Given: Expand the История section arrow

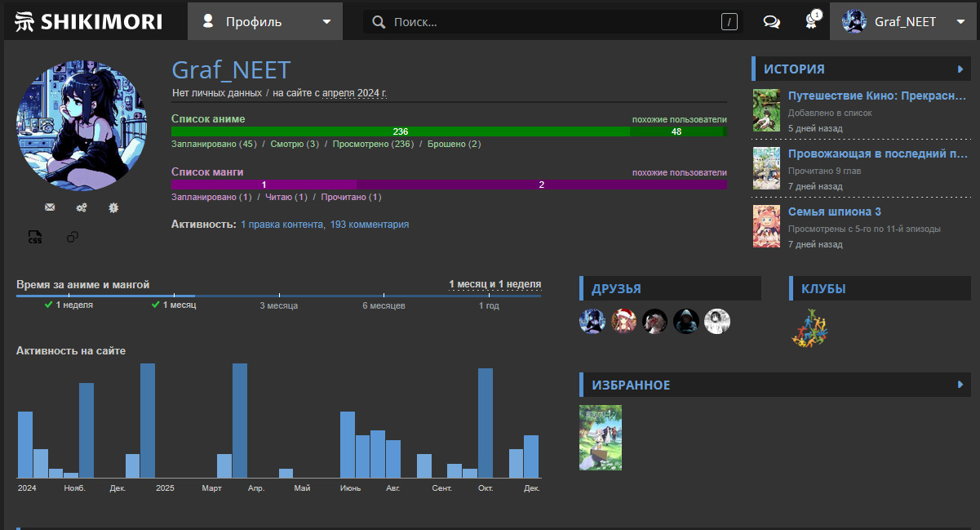Looking at the screenshot, I should click(960, 69).
